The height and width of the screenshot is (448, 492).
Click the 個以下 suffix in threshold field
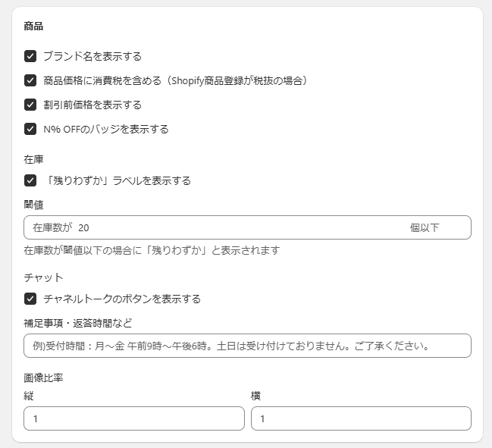[425, 227]
